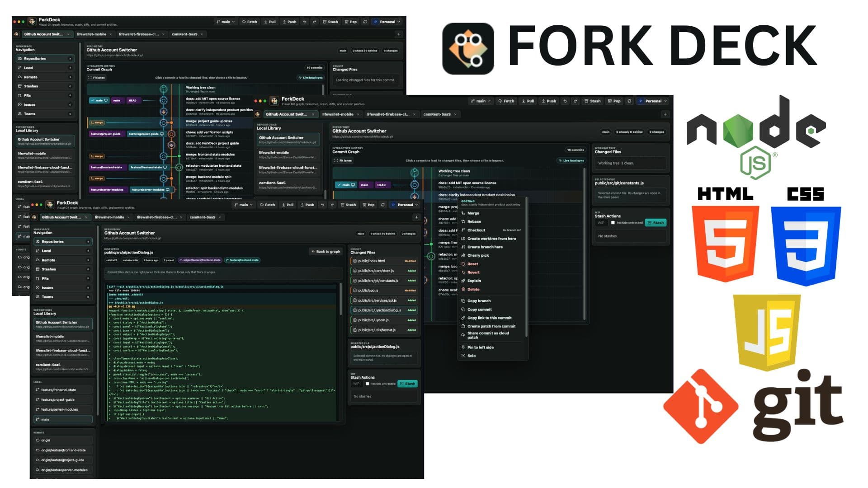Click Fetch button in top-left window
868x488 pixels.
pyautogui.click(x=250, y=22)
